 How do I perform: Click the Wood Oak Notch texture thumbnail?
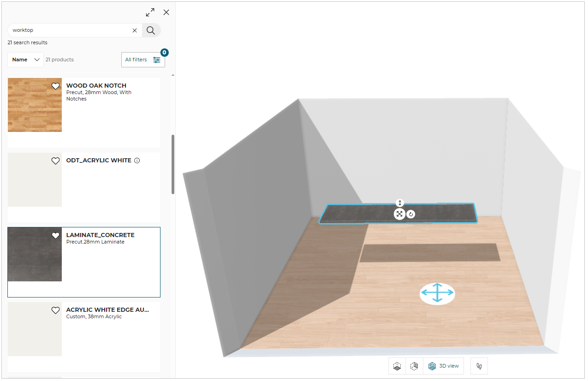point(35,105)
